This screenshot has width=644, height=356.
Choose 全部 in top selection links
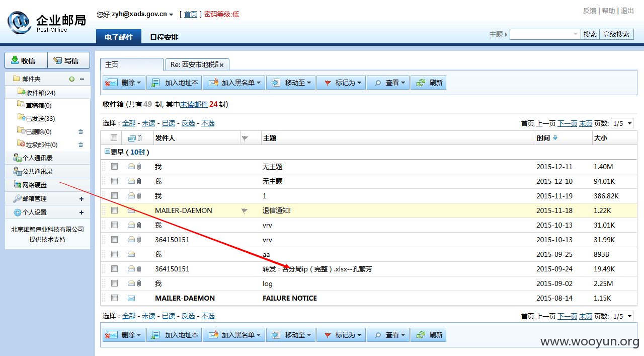pos(129,123)
